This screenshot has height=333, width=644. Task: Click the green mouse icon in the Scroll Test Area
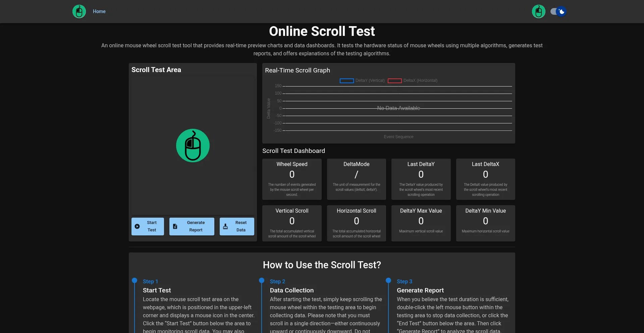click(x=193, y=145)
